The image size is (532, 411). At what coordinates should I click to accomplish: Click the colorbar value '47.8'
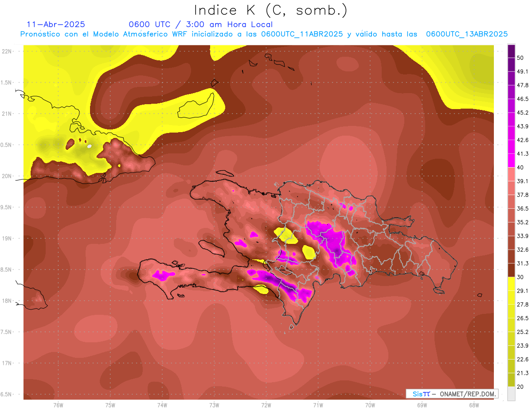pos(523,85)
